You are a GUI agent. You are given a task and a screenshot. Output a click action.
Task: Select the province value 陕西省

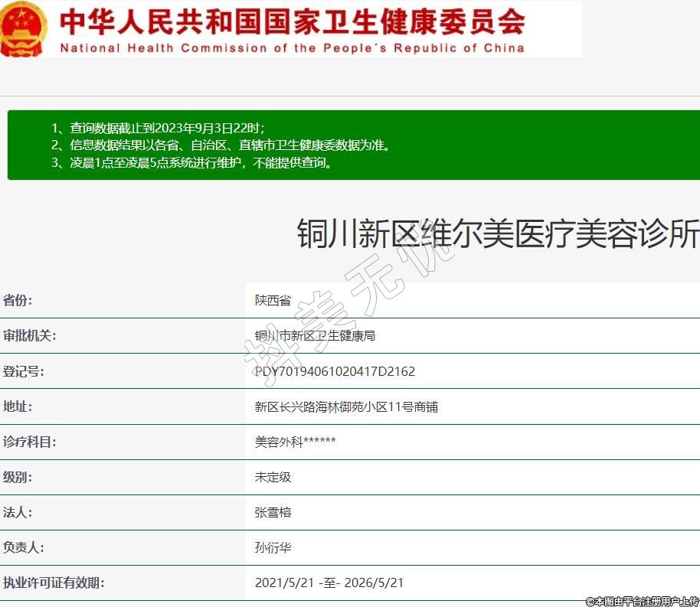point(273,300)
